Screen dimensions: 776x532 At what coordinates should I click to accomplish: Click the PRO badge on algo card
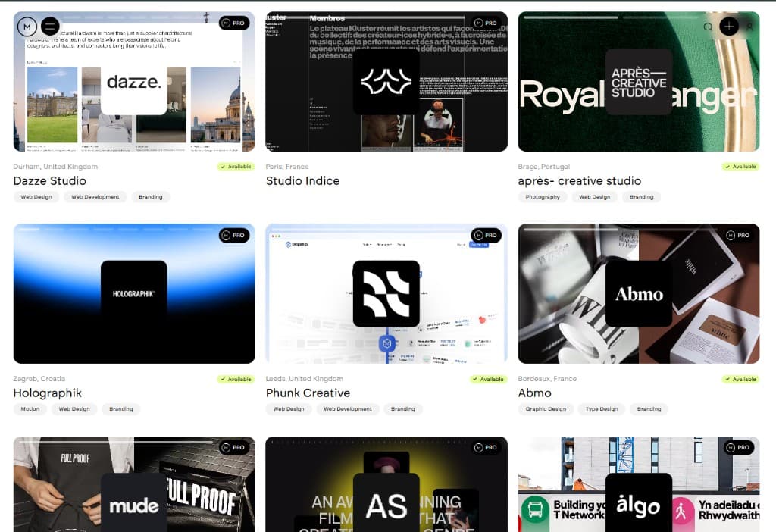[738, 448]
